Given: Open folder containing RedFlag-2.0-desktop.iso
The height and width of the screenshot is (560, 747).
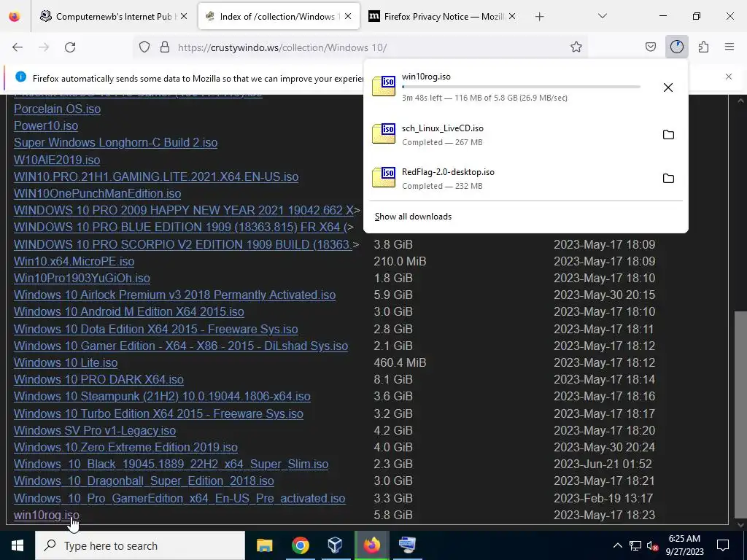Looking at the screenshot, I should tap(668, 179).
